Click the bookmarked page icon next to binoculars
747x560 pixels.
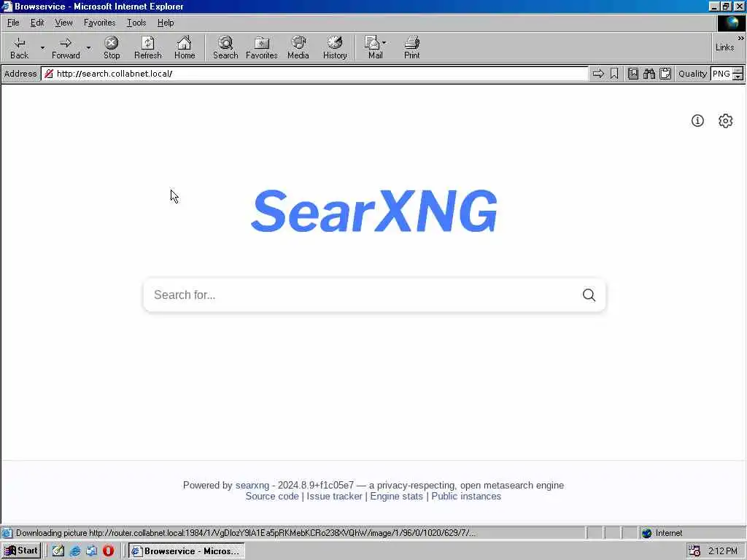pyautogui.click(x=632, y=74)
